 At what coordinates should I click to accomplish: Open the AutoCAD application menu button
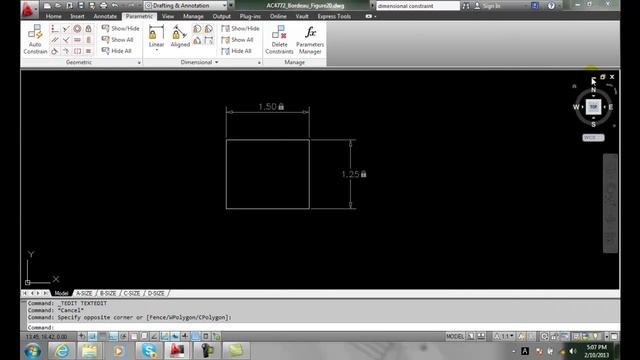(x=29, y=9)
